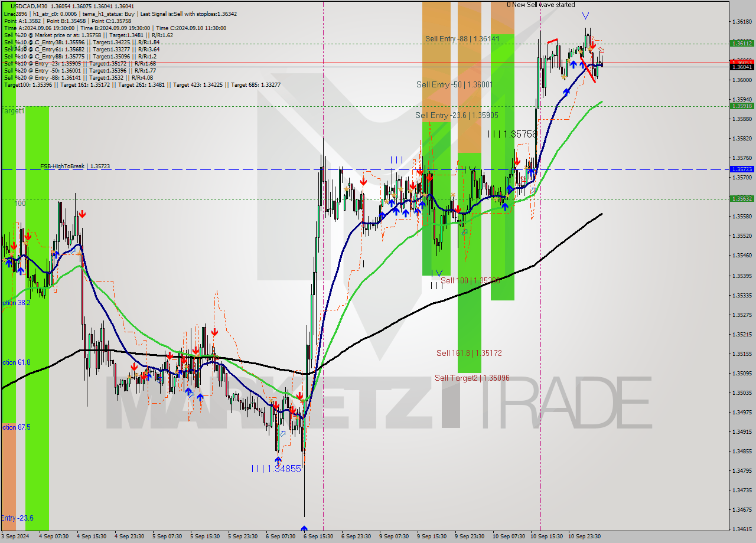Click the blue 1.35723 price tag

point(742,169)
